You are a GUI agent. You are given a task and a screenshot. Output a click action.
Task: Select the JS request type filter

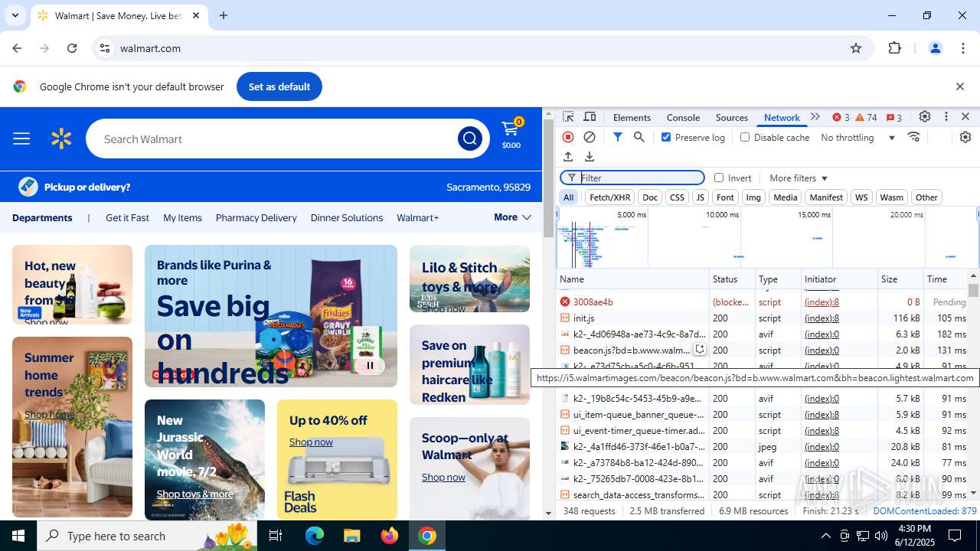coord(700,197)
